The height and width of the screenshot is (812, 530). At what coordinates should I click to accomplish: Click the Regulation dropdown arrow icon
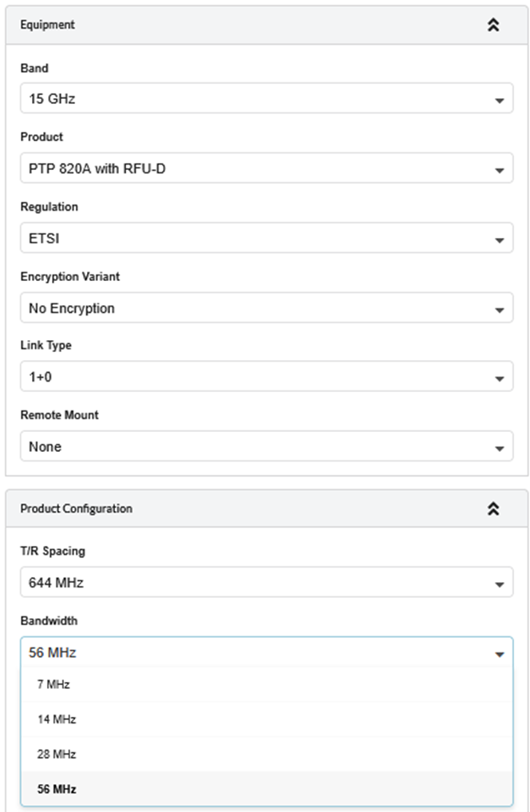click(499, 240)
